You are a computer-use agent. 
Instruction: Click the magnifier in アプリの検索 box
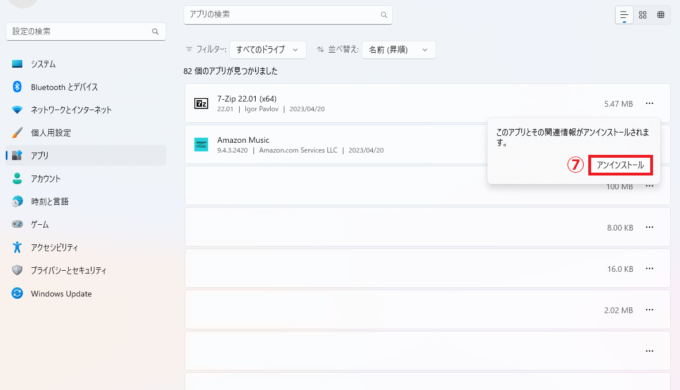pyautogui.click(x=384, y=15)
